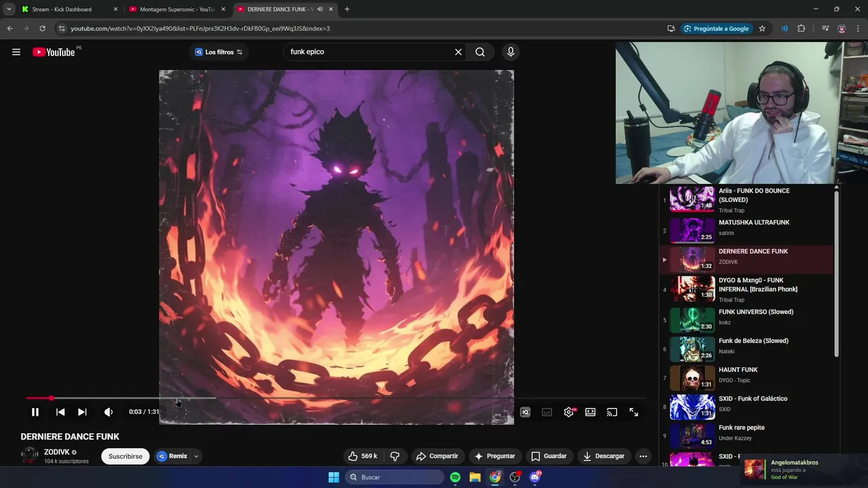Play FUNK UNIVERSO (Slowed) by Irokz
The height and width of the screenshot is (488, 868).
746,320
